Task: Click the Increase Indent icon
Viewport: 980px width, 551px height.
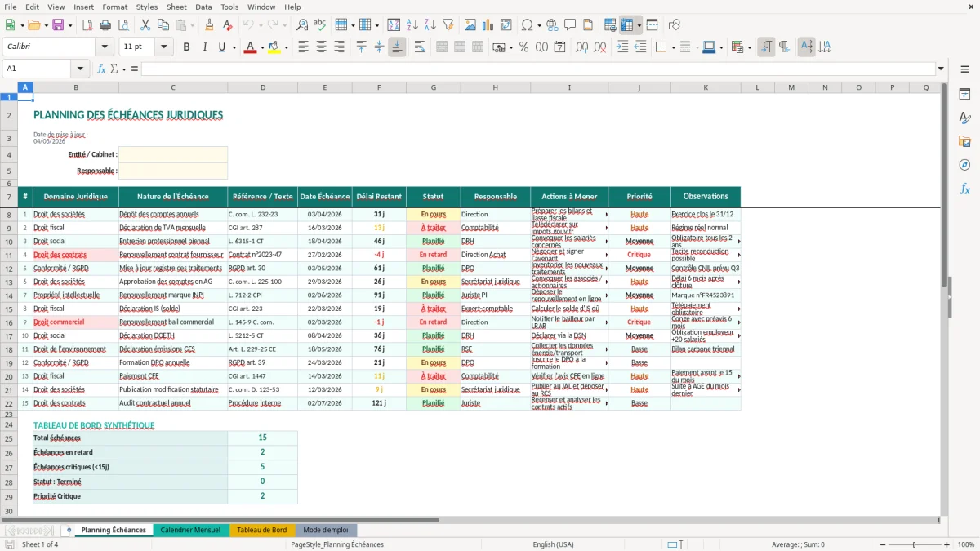Action: click(x=622, y=47)
